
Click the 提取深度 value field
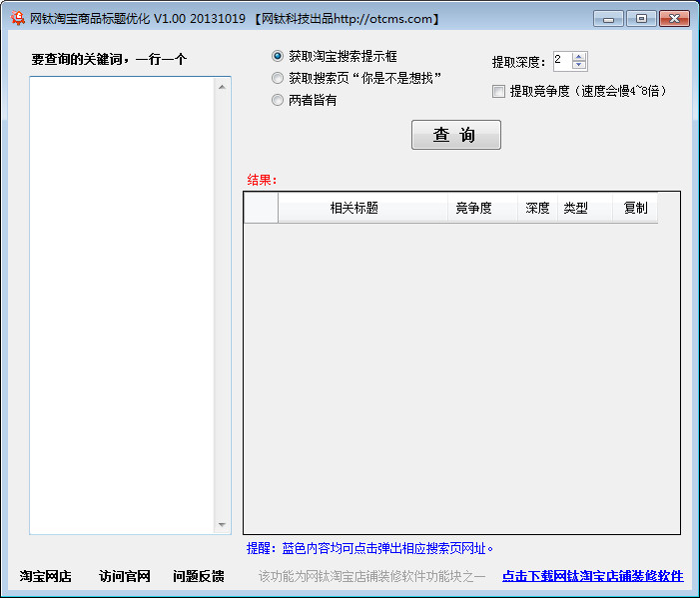coord(563,61)
